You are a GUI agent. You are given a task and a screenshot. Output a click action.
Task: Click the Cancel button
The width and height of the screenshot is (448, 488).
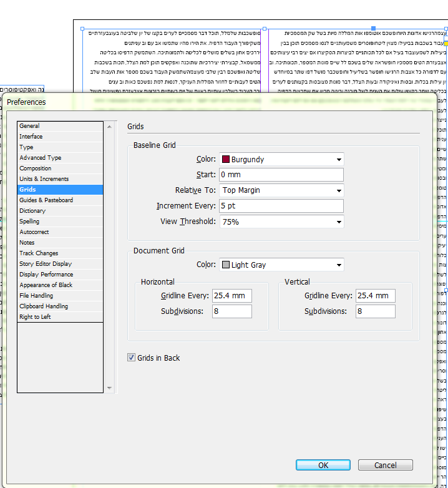pyautogui.click(x=385, y=465)
